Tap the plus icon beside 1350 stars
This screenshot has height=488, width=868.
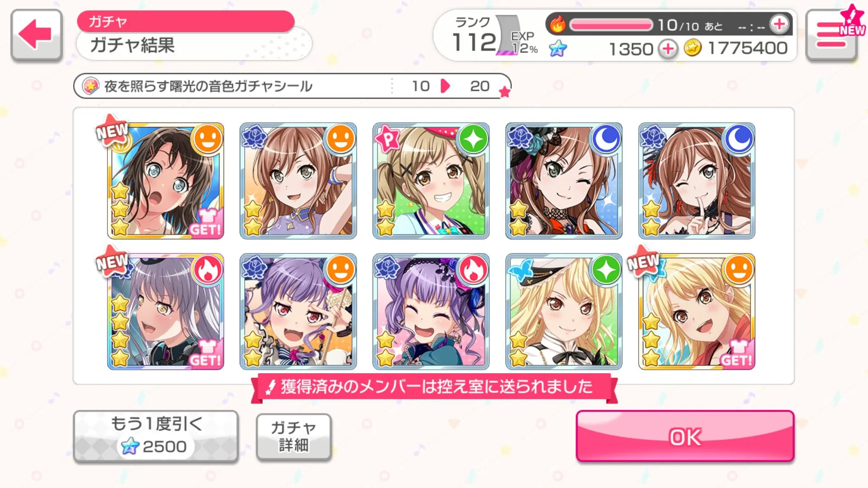tap(668, 48)
